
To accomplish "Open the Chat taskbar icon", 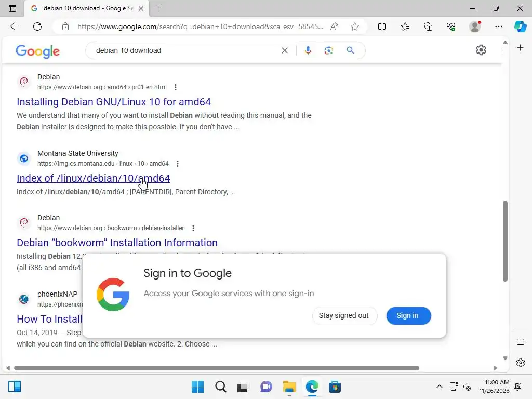I will [x=267, y=387].
